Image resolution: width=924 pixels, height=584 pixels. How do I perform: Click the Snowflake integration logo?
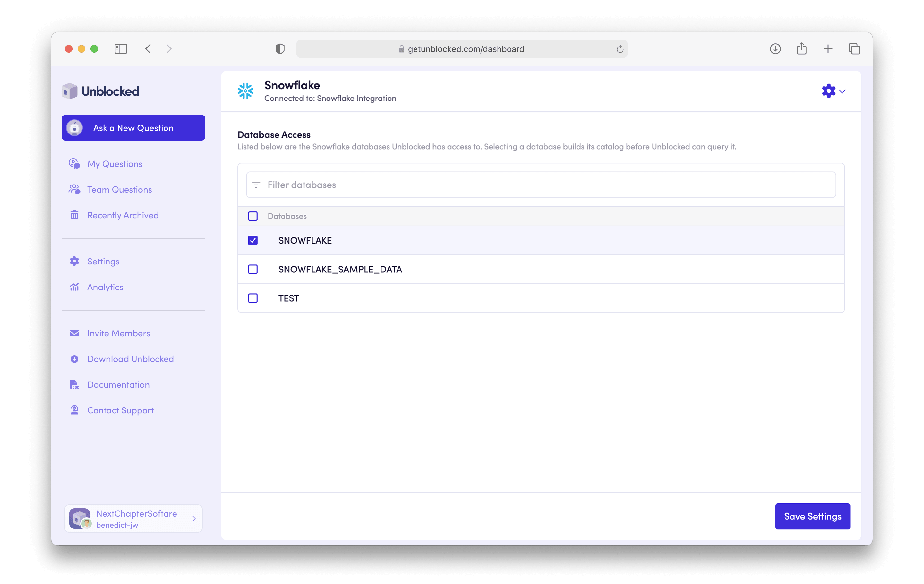(x=245, y=91)
